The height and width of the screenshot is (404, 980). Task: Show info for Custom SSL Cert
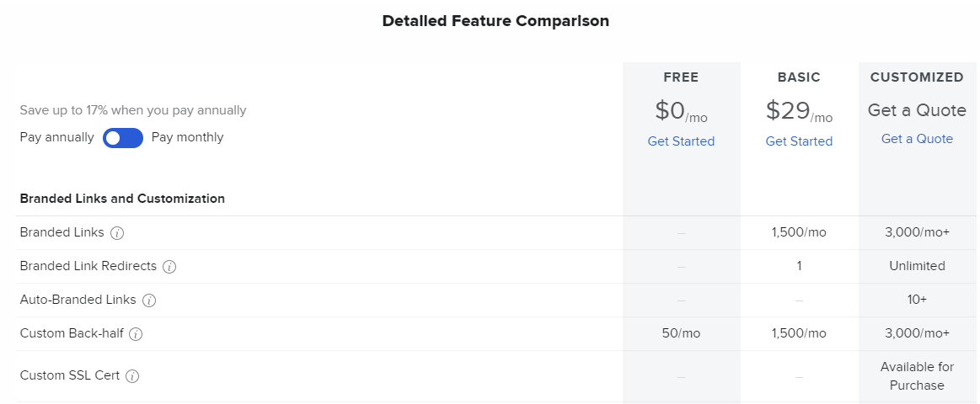pos(132,376)
